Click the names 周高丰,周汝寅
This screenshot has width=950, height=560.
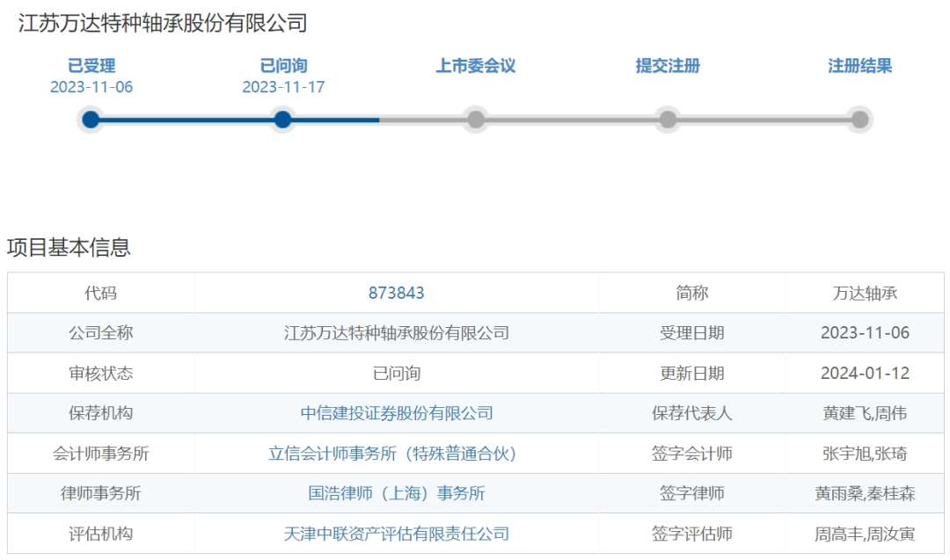pyautogui.click(x=865, y=534)
